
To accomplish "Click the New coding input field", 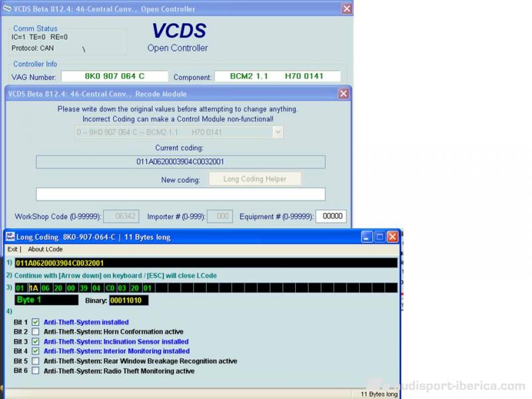I will [x=180, y=194].
